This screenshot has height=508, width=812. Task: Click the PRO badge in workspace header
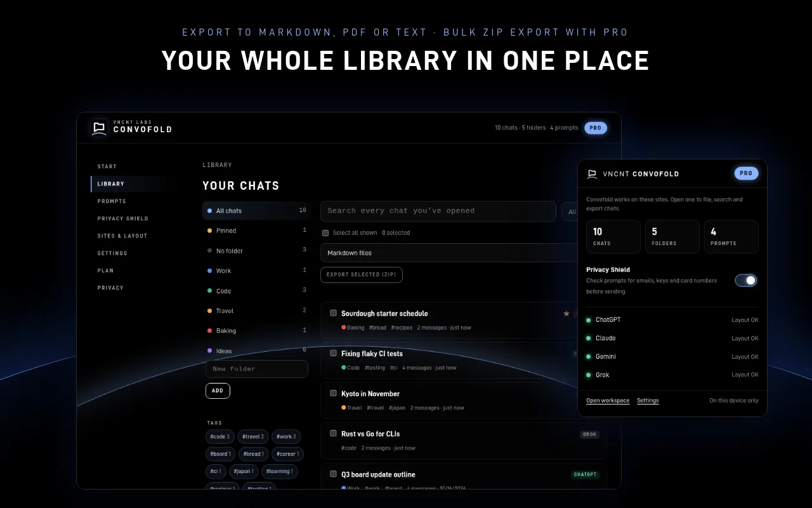tap(595, 128)
